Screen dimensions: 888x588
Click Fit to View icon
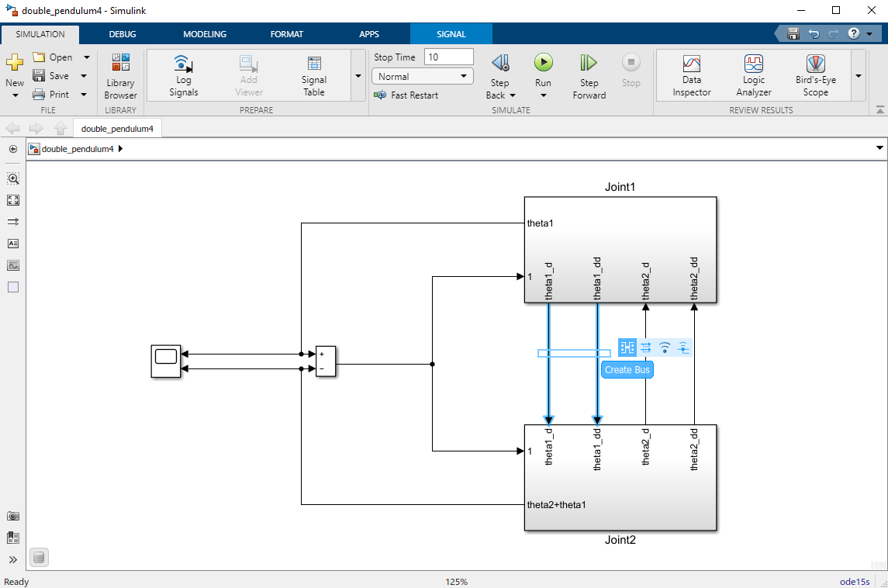[x=13, y=200]
